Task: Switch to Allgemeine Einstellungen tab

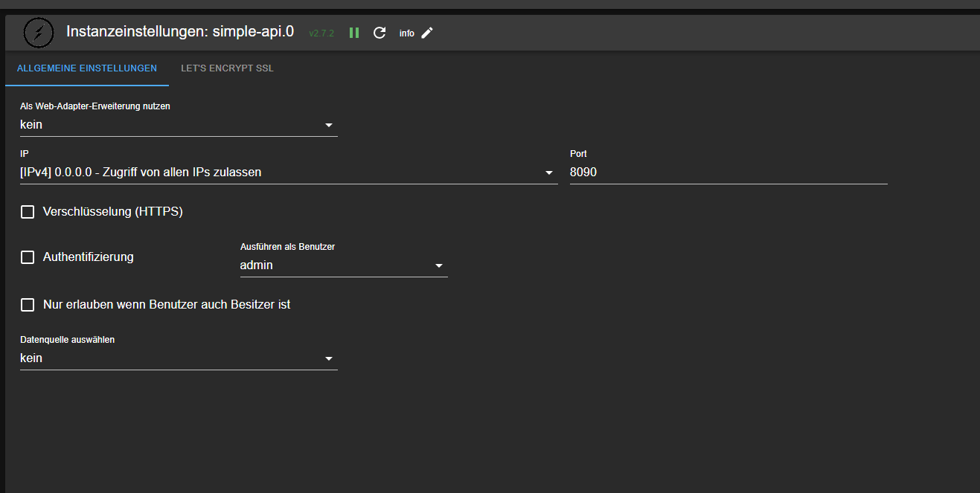Action: (x=87, y=68)
